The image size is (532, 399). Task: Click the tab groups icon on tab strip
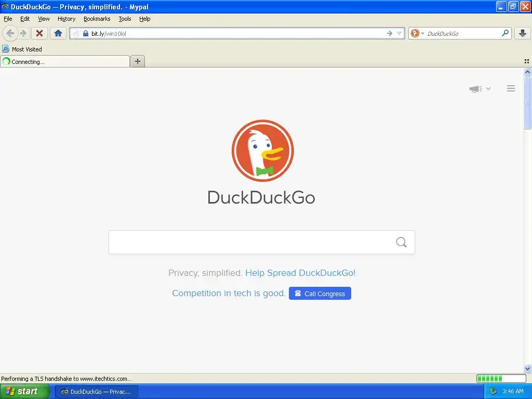[527, 61]
